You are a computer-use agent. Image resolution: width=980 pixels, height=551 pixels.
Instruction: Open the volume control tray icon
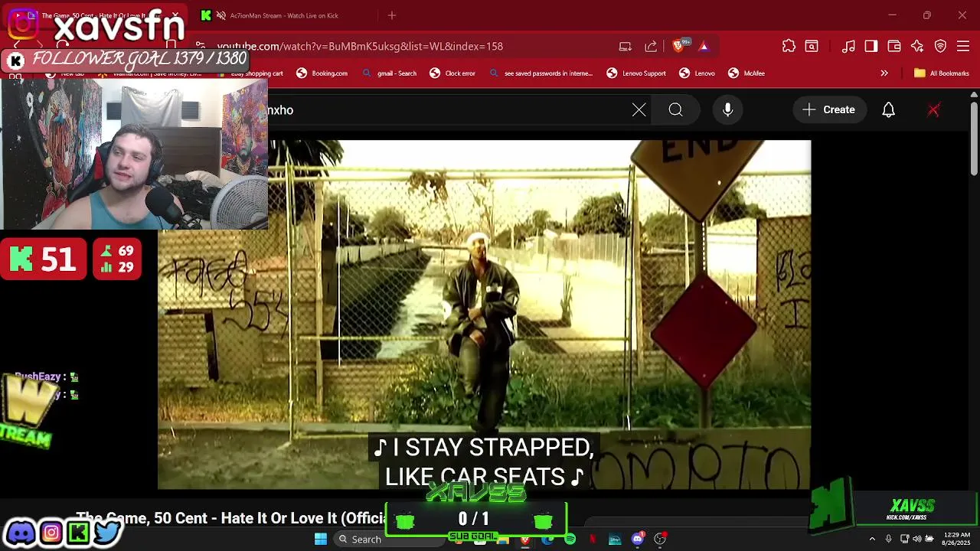click(917, 539)
